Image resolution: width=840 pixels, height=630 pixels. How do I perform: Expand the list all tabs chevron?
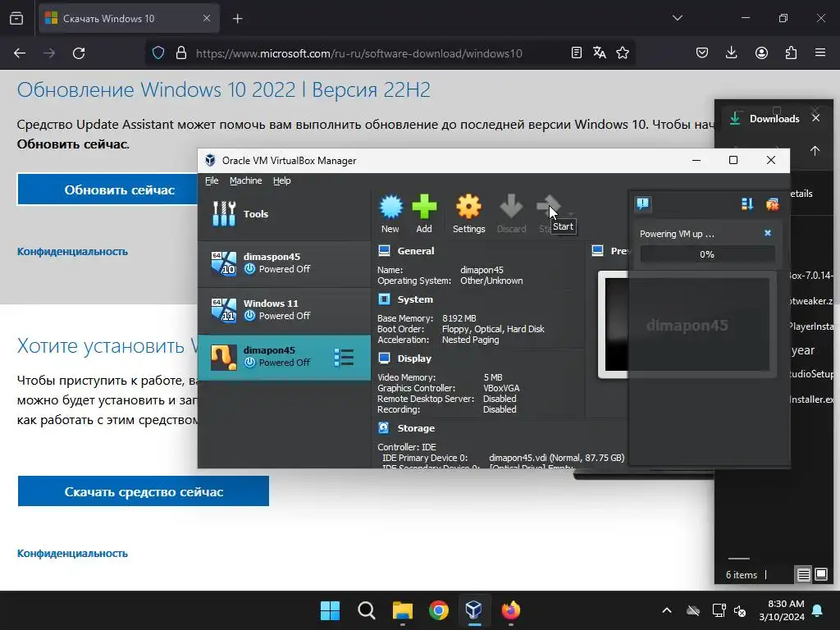[677, 18]
